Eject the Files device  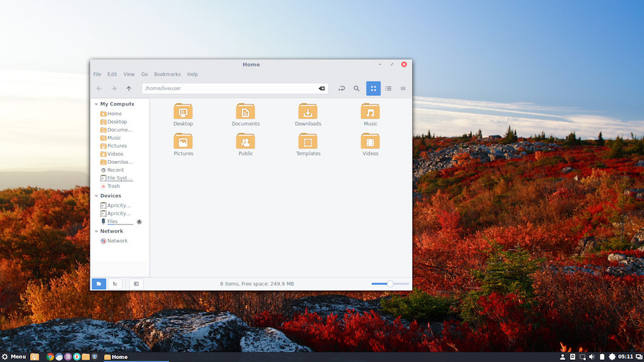pos(140,222)
